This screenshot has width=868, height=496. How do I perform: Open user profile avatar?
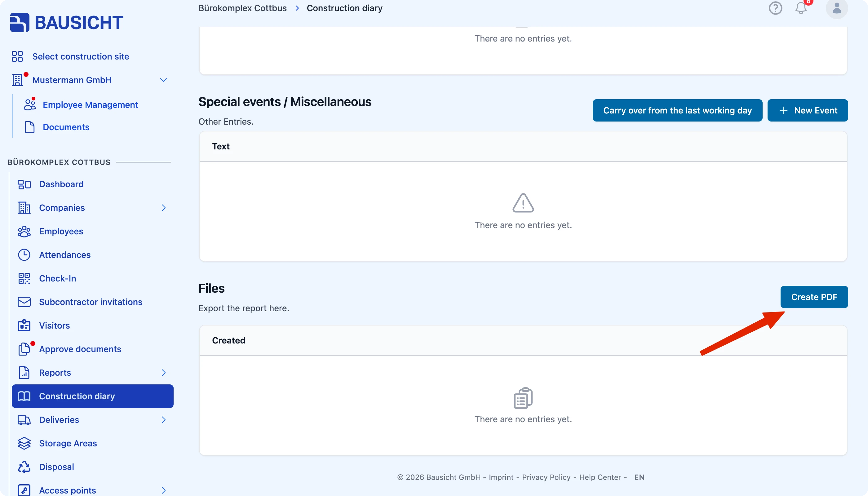837,8
